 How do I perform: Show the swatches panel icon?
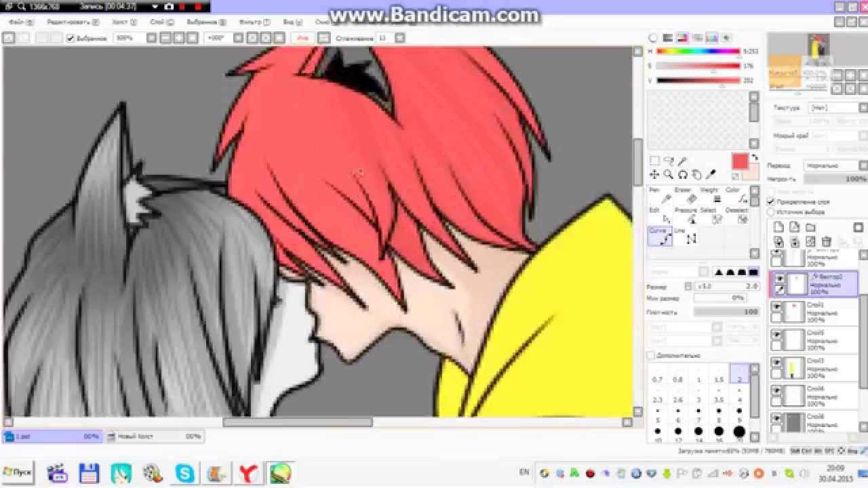point(712,39)
